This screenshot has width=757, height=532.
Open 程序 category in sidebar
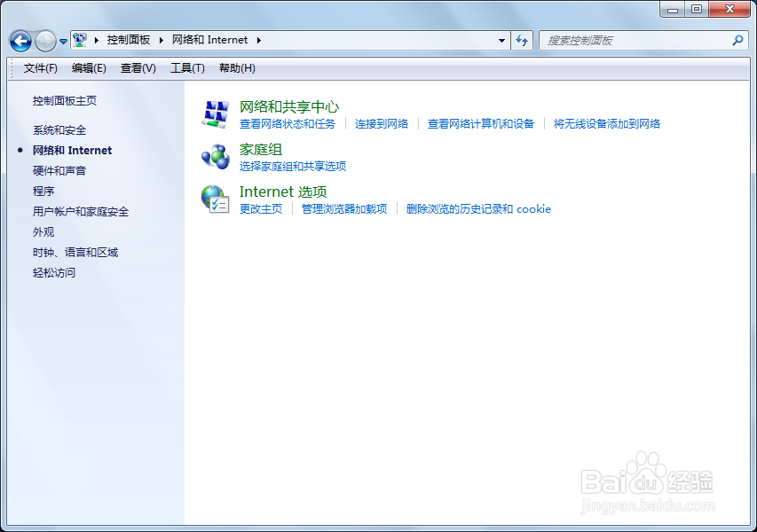(43, 192)
